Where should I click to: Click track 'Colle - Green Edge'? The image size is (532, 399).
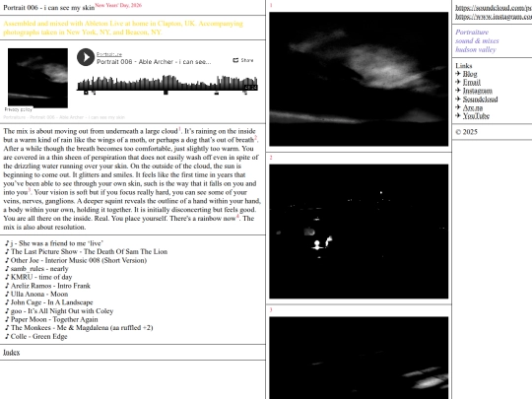pos(39,336)
